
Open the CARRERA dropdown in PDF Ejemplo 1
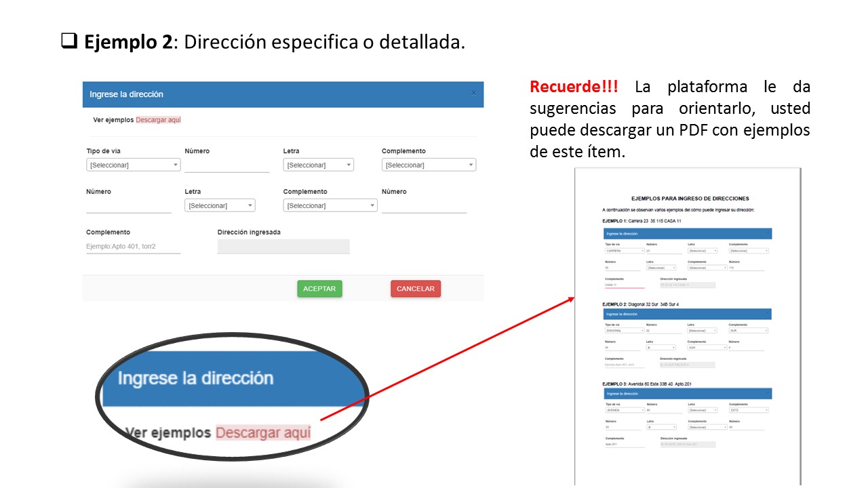(625, 251)
